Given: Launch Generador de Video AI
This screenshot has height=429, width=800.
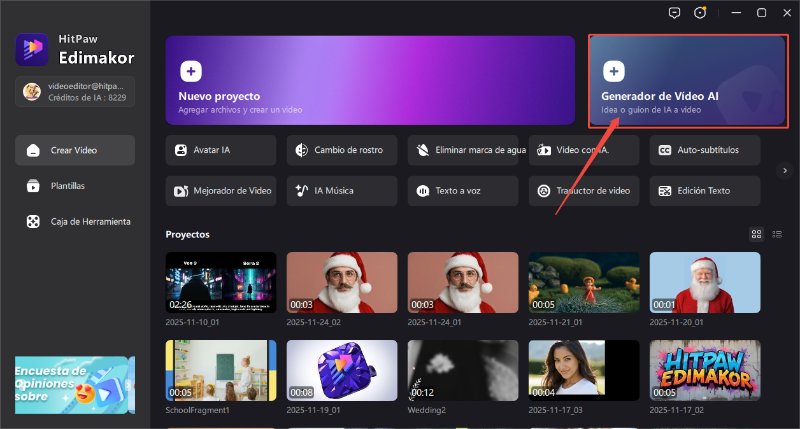Looking at the screenshot, I should pos(688,81).
